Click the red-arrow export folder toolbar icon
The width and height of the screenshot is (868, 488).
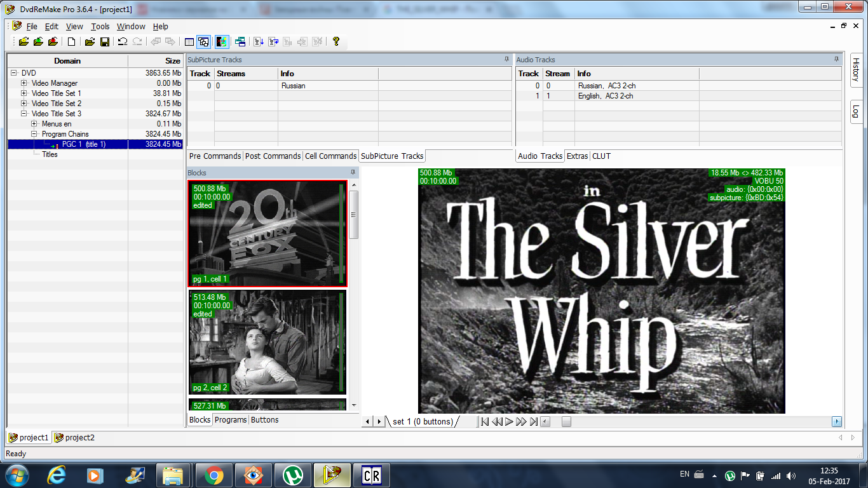[x=53, y=42]
